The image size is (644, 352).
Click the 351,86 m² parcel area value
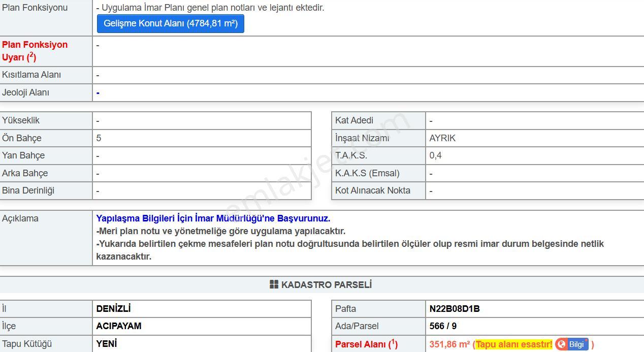coord(449,344)
